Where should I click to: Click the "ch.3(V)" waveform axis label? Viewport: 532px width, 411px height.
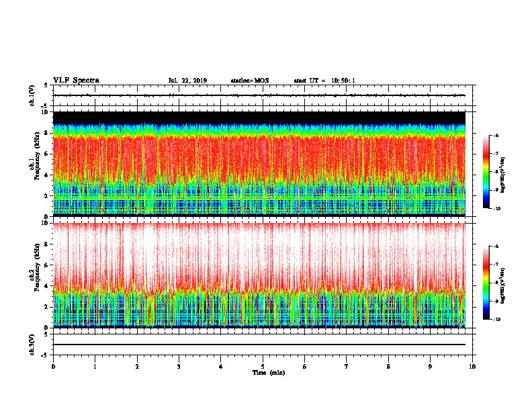pyautogui.click(x=32, y=345)
